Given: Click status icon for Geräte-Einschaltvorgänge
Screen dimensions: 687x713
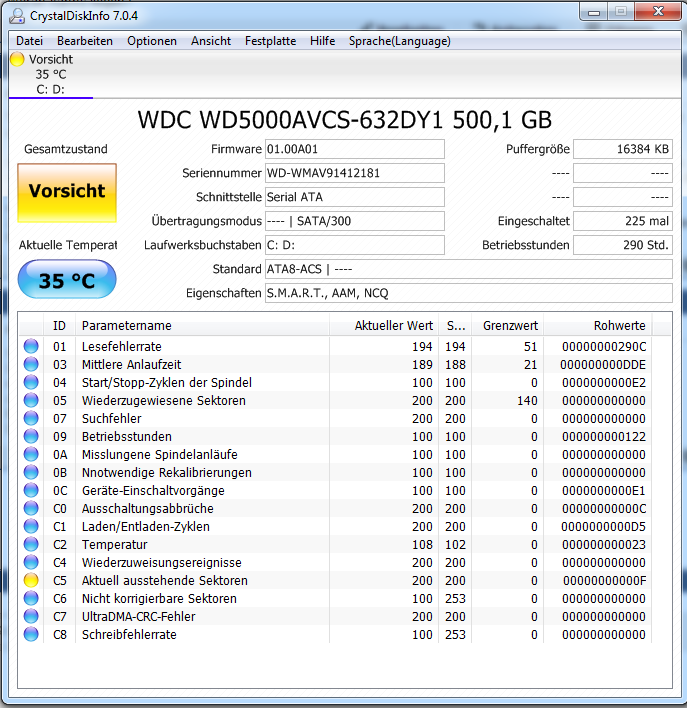Looking at the screenshot, I should tap(31, 490).
